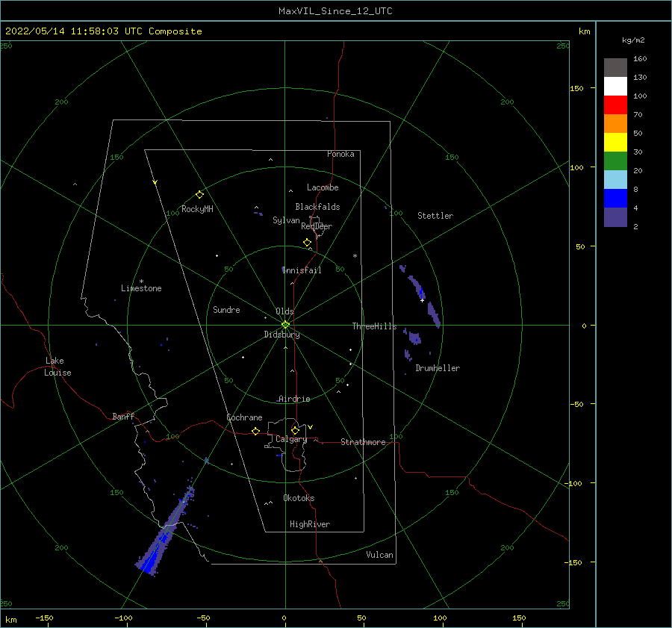This screenshot has height=628, width=672.
Task: Click the yellow V marker northeast of Calgary
Action: [x=310, y=427]
